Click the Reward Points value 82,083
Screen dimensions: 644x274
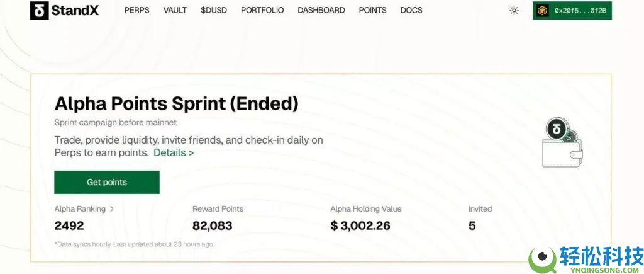(212, 225)
